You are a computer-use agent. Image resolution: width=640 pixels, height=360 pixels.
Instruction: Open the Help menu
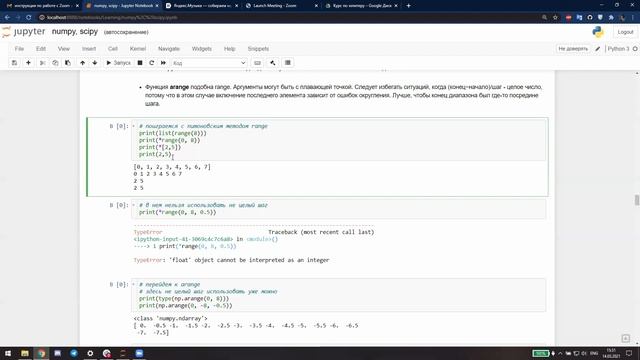click(x=229, y=49)
